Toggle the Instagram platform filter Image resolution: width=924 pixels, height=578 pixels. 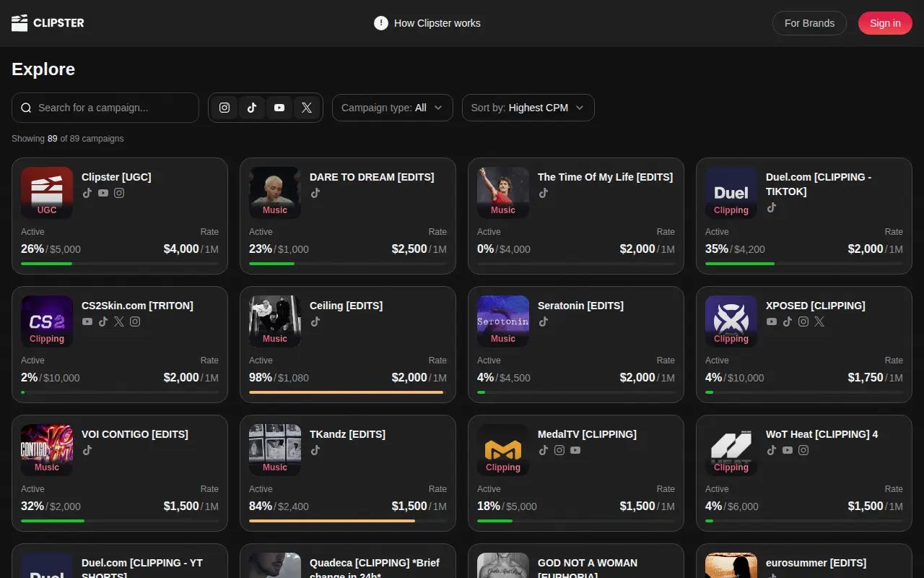[225, 108]
